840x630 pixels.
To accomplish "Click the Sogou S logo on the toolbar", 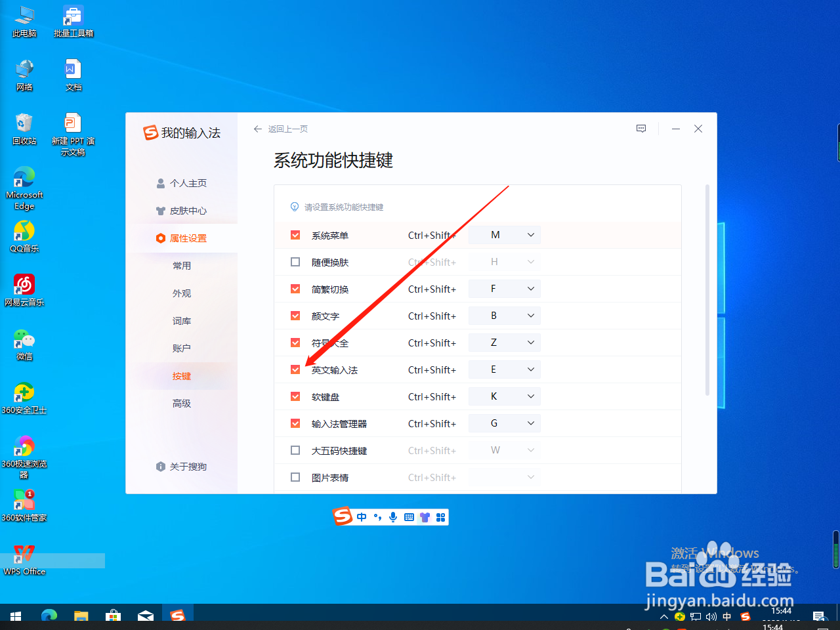I will [x=343, y=517].
